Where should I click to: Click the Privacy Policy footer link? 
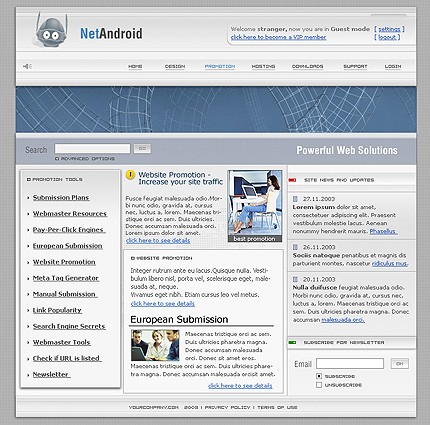pos(227,407)
